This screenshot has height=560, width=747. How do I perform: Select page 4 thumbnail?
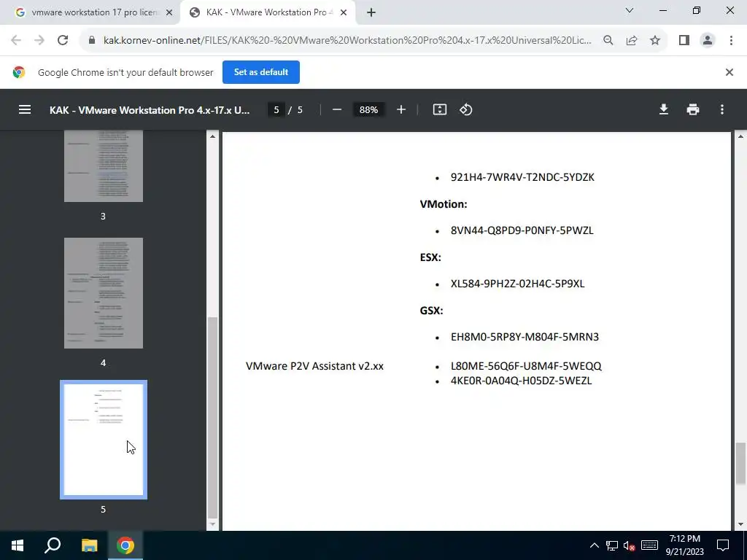tap(104, 293)
